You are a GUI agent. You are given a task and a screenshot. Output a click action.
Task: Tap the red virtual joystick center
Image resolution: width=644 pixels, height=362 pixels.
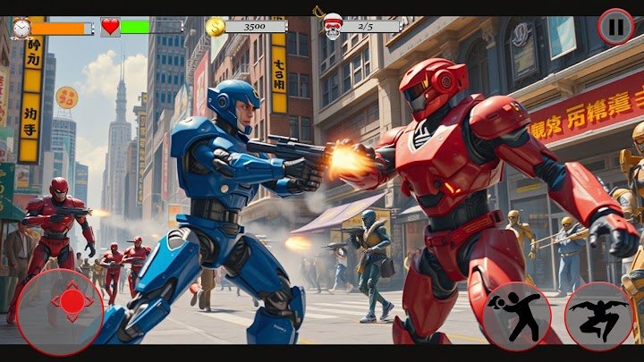click(72, 302)
